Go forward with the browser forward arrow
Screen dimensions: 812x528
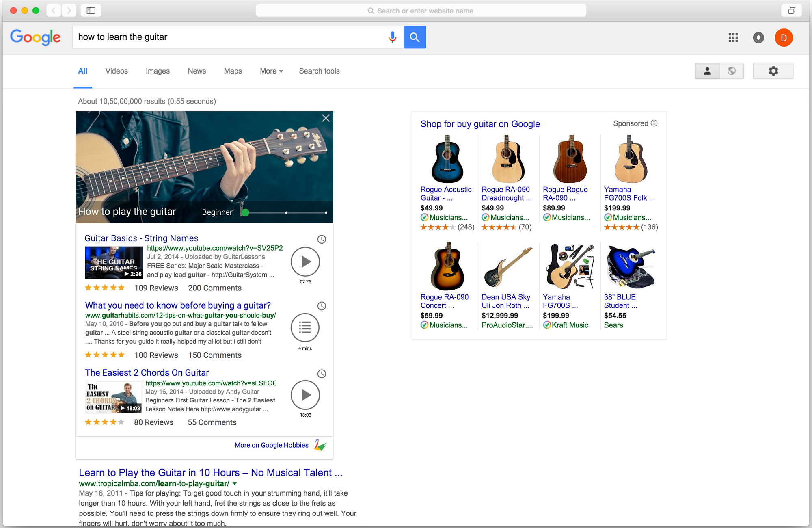pyautogui.click(x=69, y=11)
